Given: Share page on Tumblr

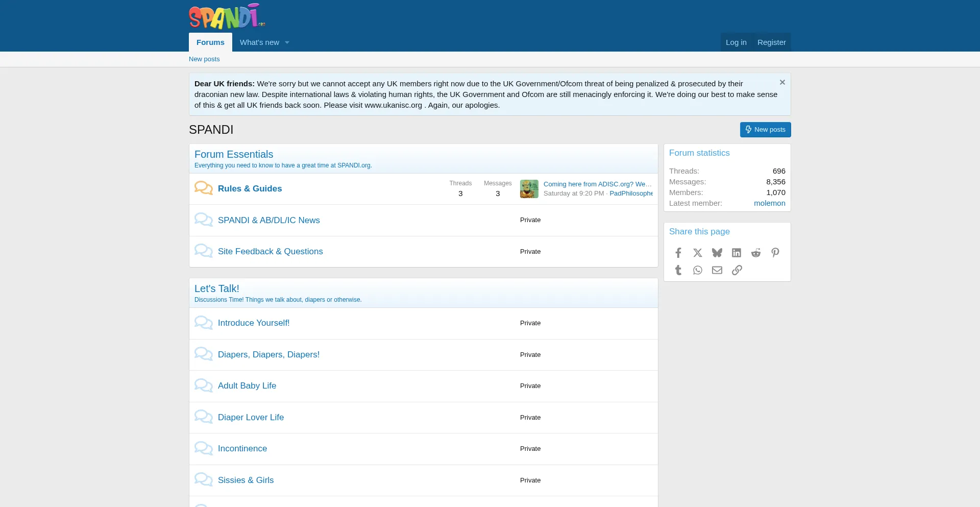Looking at the screenshot, I should (x=678, y=270).
